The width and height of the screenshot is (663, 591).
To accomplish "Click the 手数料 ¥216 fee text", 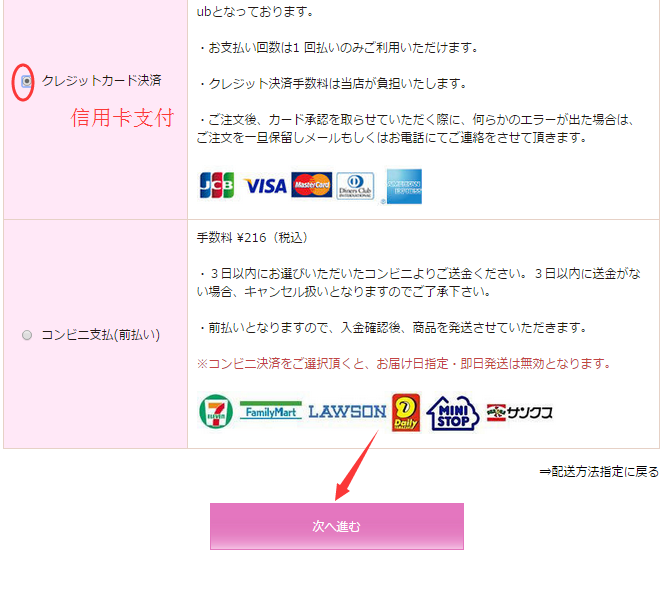I will (x=252, y=238).
